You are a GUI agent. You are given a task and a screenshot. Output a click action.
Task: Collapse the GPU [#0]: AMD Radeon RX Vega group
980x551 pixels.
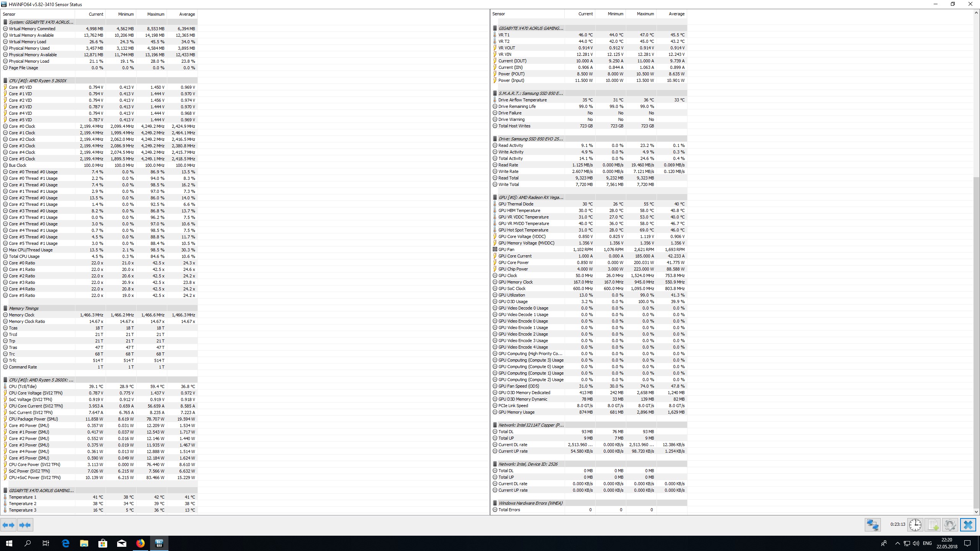(530, 197)
